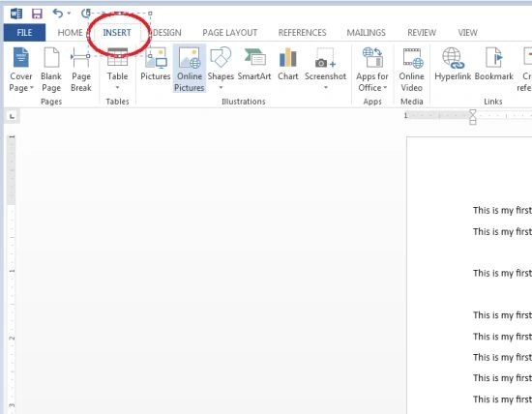Image resolution: width=532 pixels, height=414 pixels.
Task: Open the FILE tab
Action: pos(24,33)
